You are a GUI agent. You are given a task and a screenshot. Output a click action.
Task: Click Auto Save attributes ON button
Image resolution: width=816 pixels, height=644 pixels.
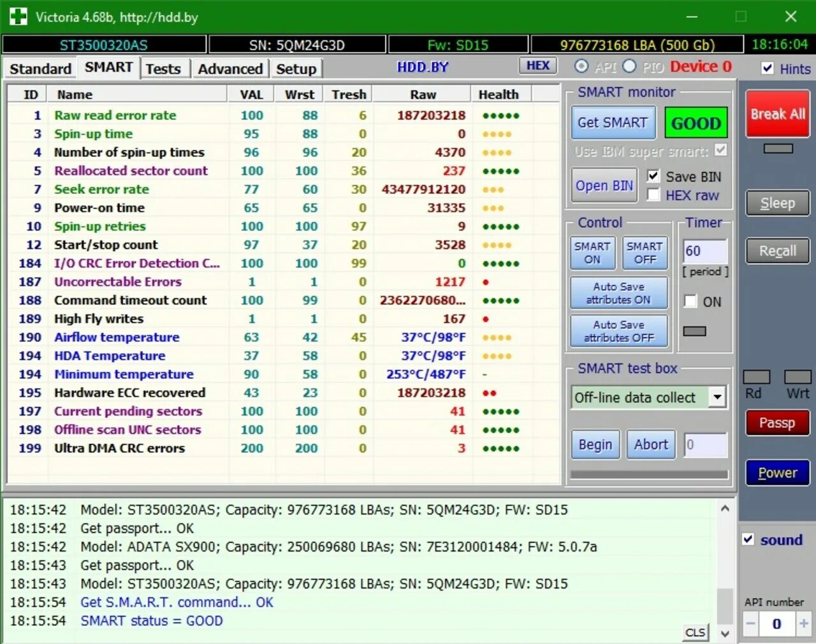point(618,293)
